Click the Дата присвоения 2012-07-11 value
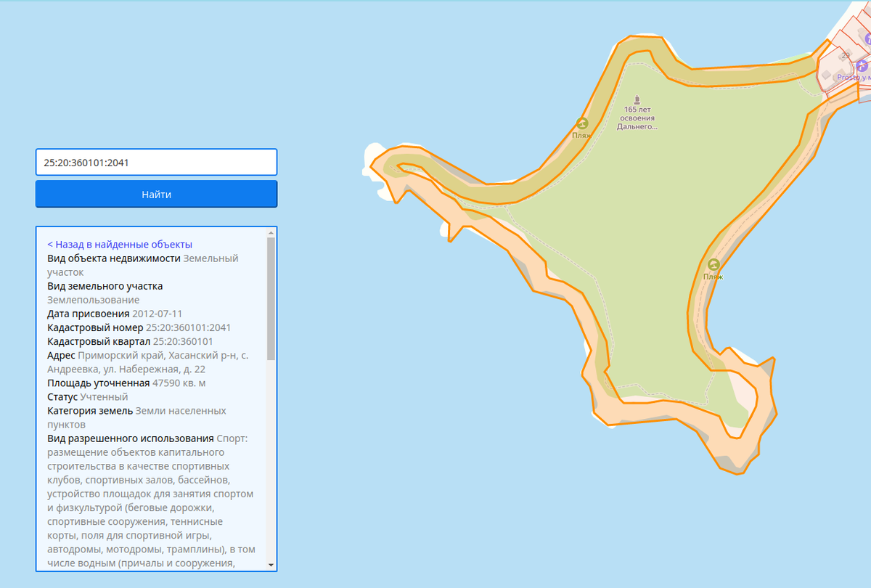The image size is (871, 588). [157, 314]
